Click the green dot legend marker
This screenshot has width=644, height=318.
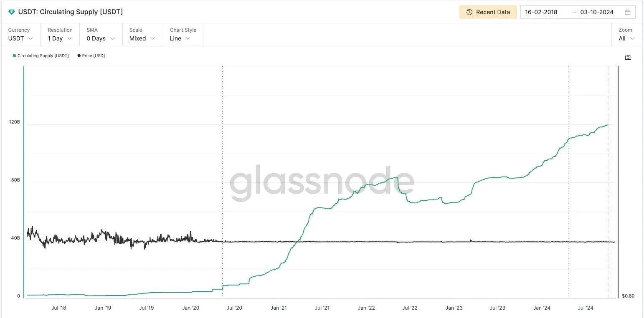point(15,56)
